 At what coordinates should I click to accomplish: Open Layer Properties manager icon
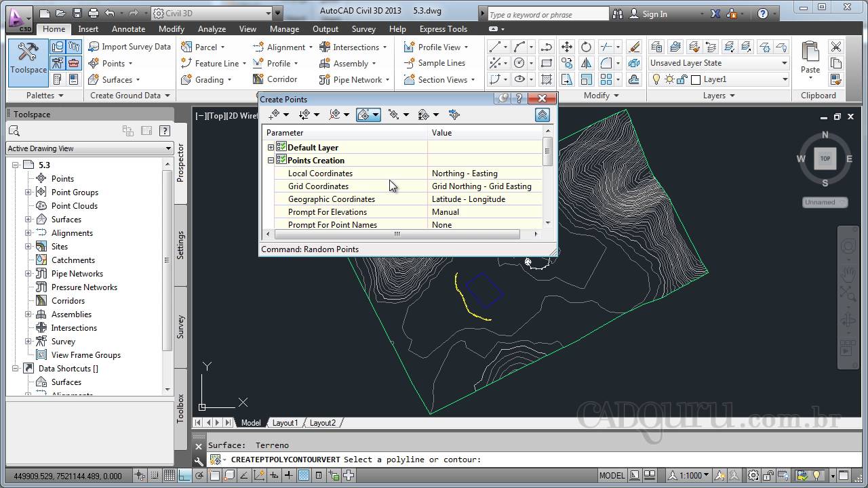tap(656, 47)
